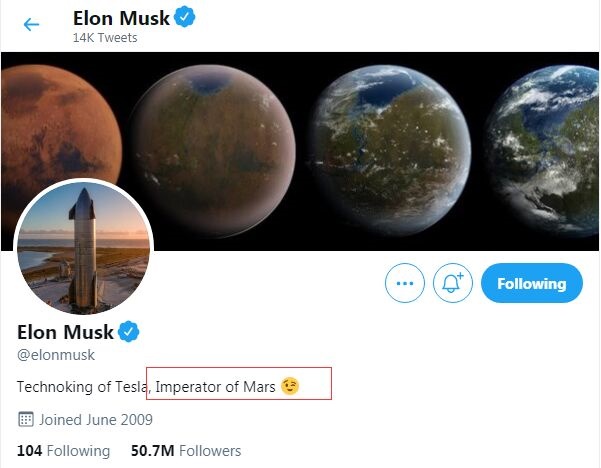
Task: Click the "Technoking of Tesla" bio text
Action: click(82, 386)
